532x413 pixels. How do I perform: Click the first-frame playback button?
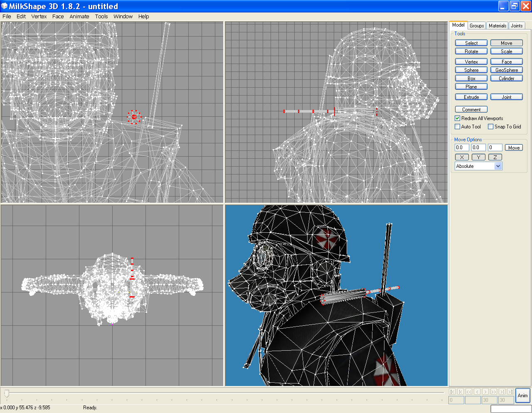point(452,391)
